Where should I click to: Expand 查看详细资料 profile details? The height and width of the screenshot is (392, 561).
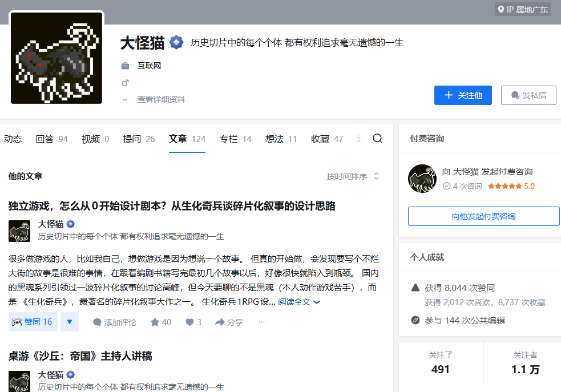pos(160,99)
